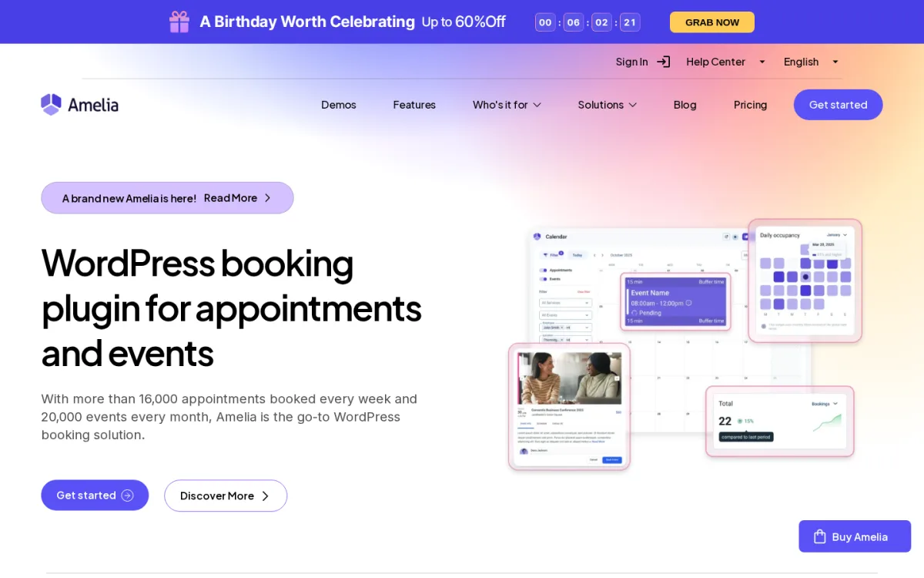
Task: Click the countdown box showing 00
Action: (545, 22)
